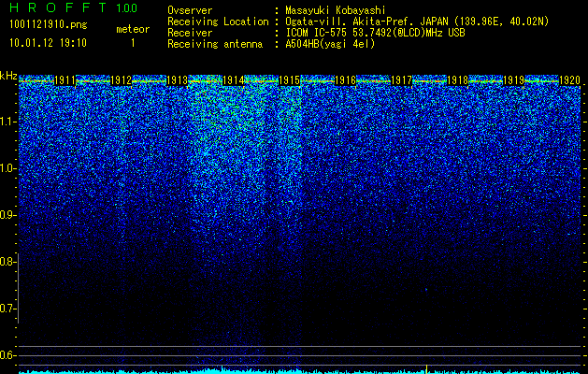The height and width of the screenshot is (374, 588).
Task: Click the 1911 time marker
Action: 65,80
